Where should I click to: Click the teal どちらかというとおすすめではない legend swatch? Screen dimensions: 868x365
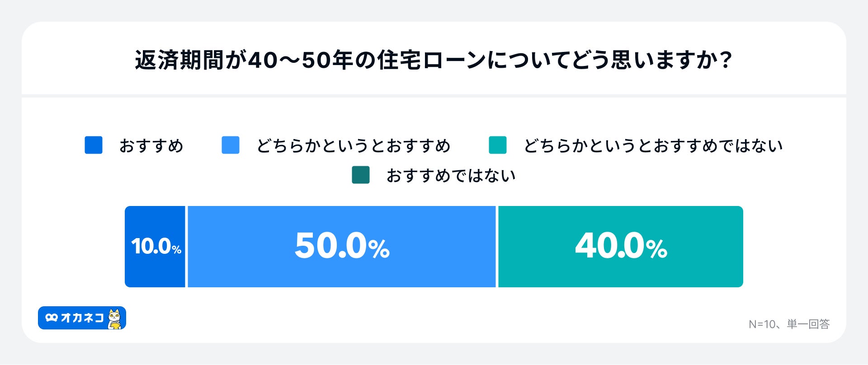[x=498, y=145]
